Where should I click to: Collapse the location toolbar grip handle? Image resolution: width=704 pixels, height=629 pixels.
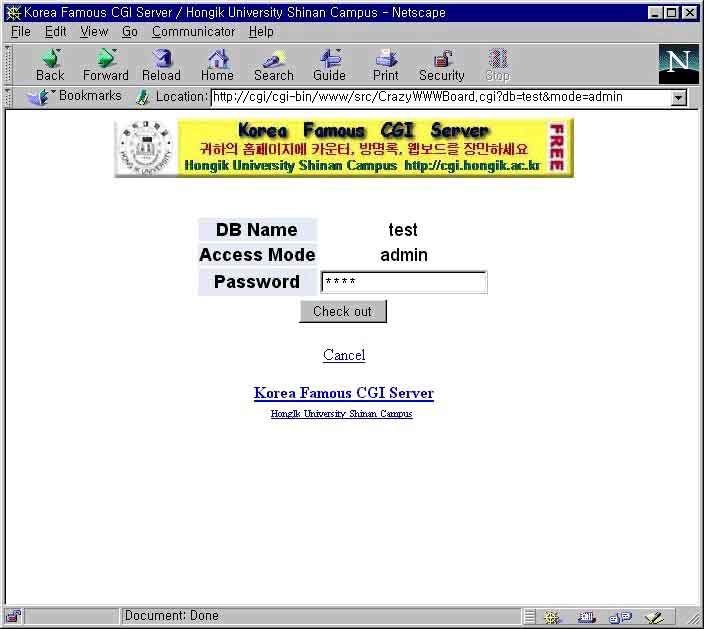click(8, 97)
